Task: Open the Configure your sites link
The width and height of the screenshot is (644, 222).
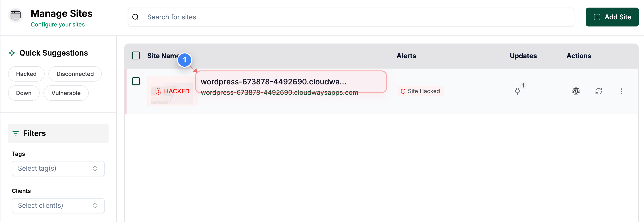Action: coord(58,24)
